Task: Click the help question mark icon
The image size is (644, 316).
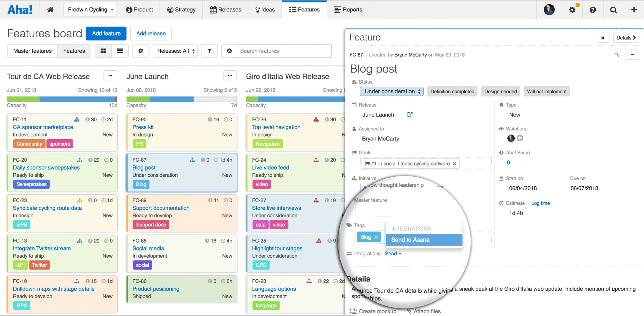Action: tap(592, 10)
